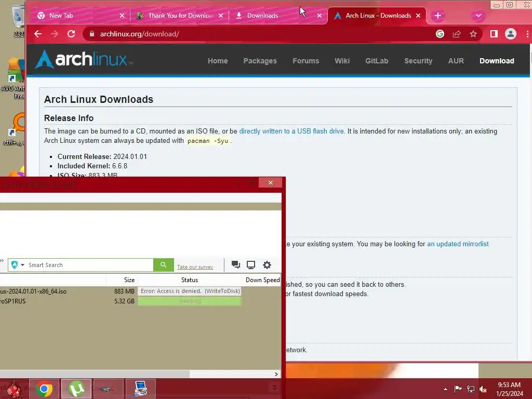Switch to the Thank You for Download tab
Viewport: 532px width, 399px height.
click(x=180, y=16)
